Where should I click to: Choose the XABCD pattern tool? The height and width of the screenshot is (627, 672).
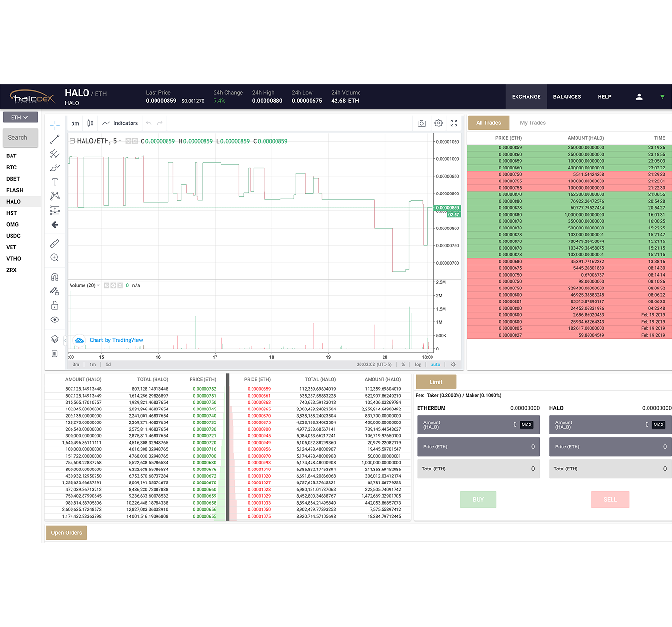pos(55,196)
